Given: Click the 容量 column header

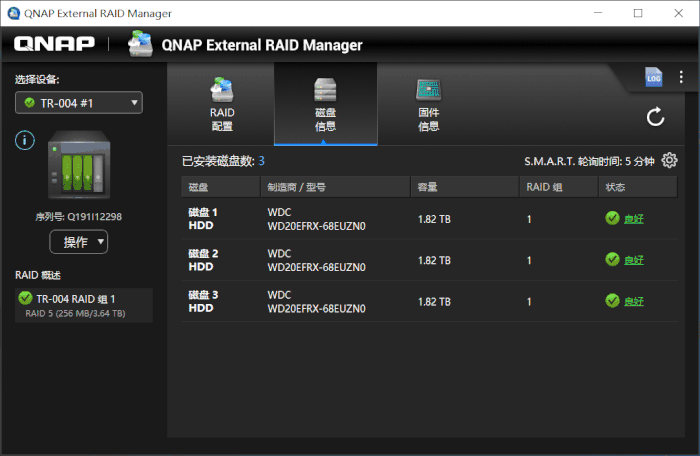Looking at the screenshot, I should [465, 187].
